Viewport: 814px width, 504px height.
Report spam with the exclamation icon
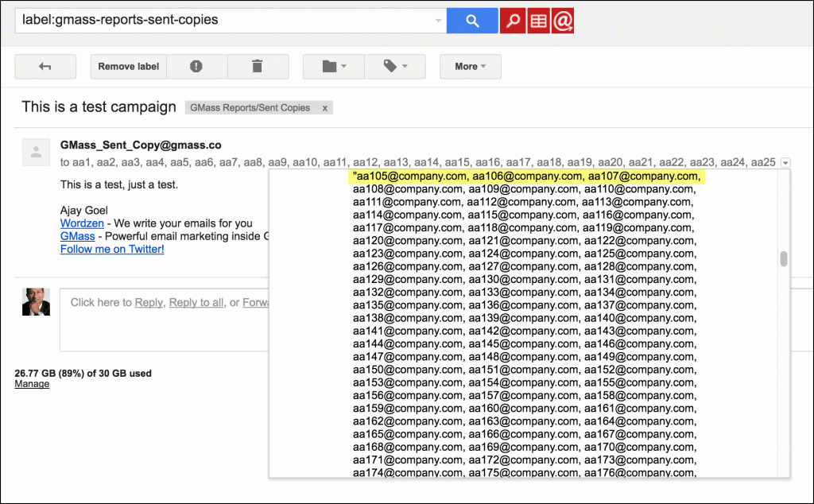click(196, 67)
